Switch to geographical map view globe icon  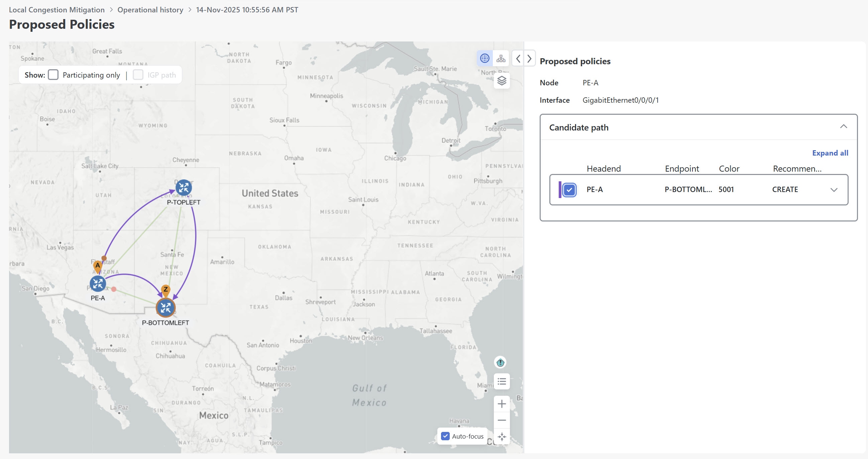484,58
